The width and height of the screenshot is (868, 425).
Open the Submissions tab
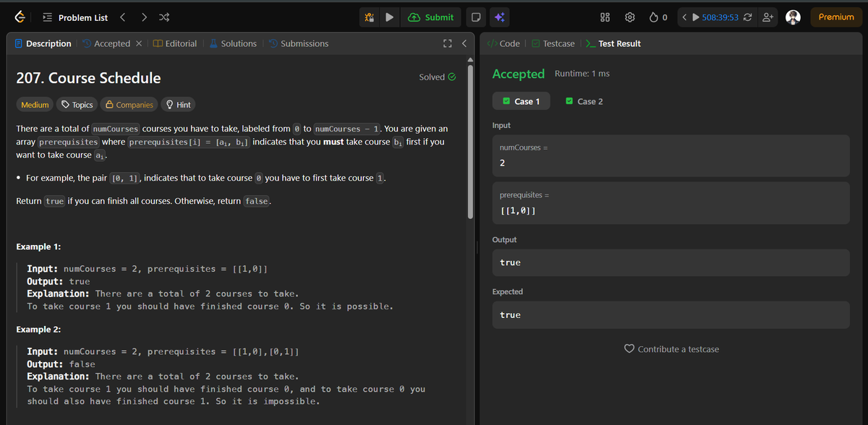click(298, 43)
